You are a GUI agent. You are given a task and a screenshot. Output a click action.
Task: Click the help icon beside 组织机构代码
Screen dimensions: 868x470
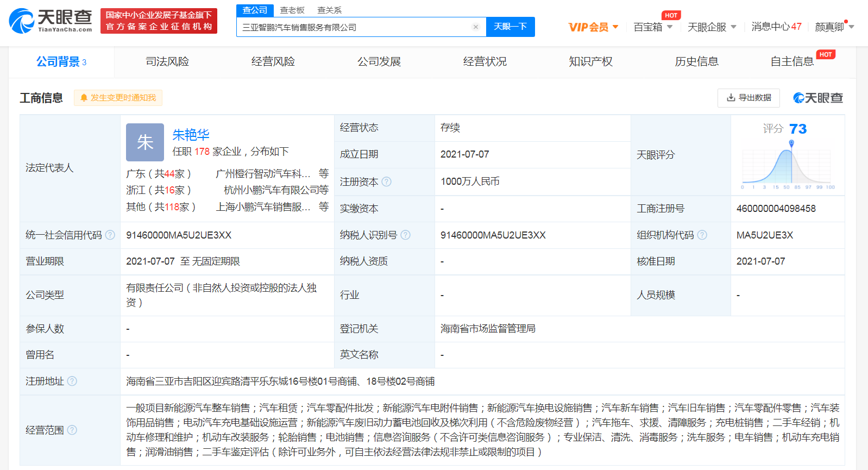click(702, 235)
